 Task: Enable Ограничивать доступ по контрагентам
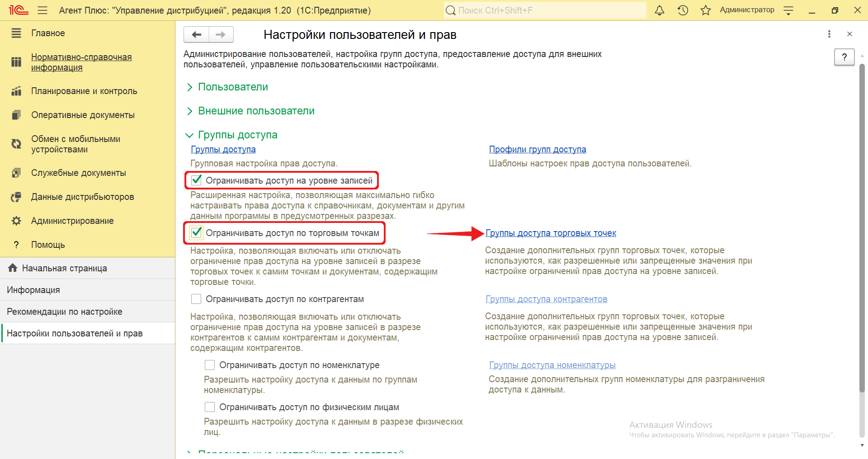pyautogui.click(x=196, y=299)
